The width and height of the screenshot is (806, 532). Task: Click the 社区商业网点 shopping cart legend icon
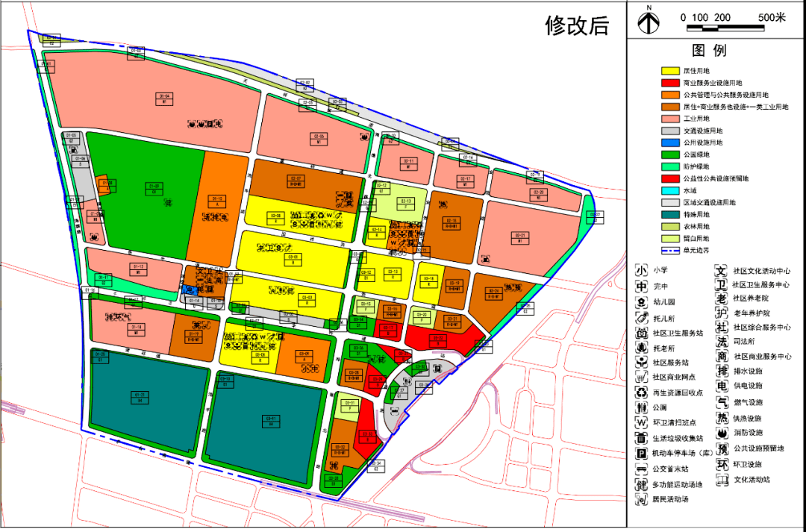[x=641, y=378]
